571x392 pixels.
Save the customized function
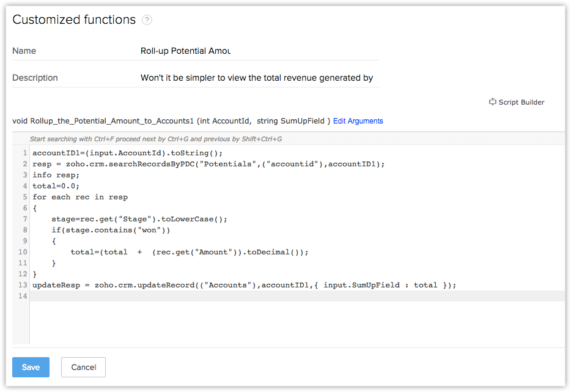click(x=31, y=367)
